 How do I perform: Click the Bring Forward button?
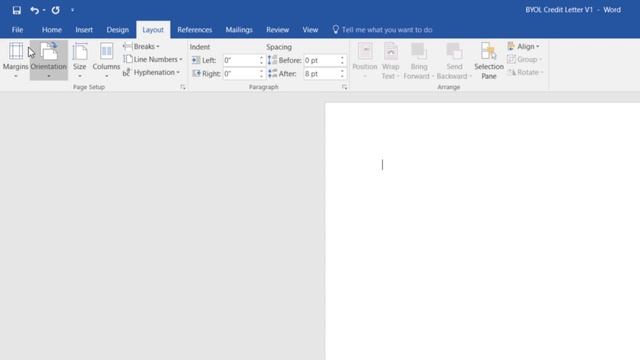point(418,60)
